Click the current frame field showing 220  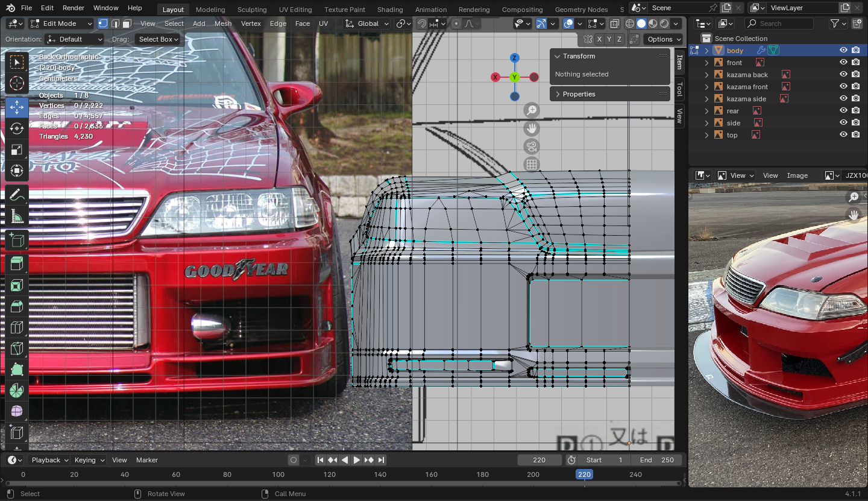(539, 460)
